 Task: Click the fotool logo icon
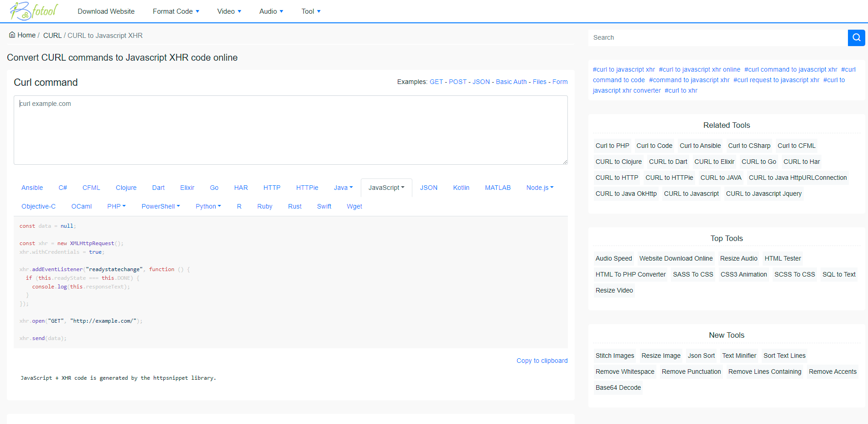(x=21, y=10)
